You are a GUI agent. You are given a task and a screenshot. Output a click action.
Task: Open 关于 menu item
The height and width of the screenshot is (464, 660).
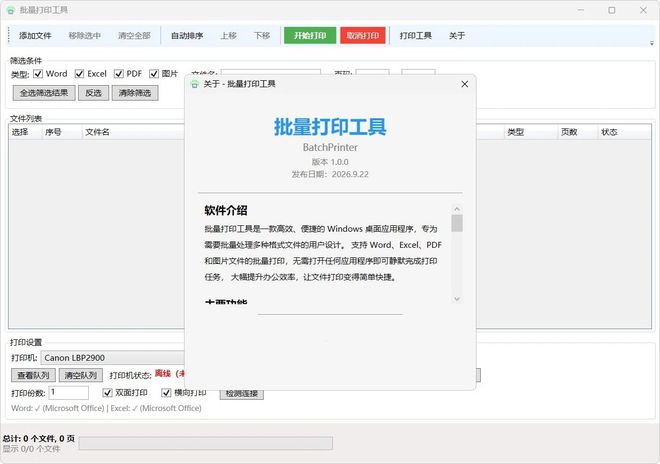[x=457, y=36]
